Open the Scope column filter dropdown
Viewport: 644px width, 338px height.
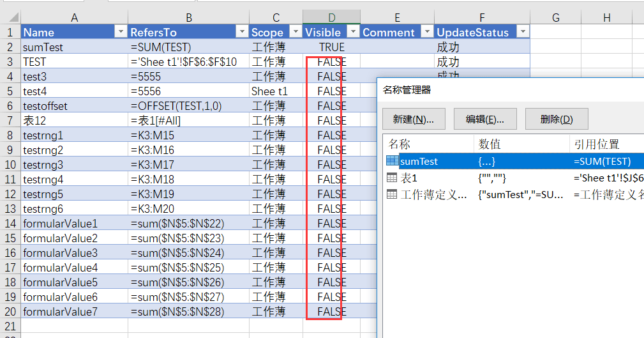click(x=296, y=32)
